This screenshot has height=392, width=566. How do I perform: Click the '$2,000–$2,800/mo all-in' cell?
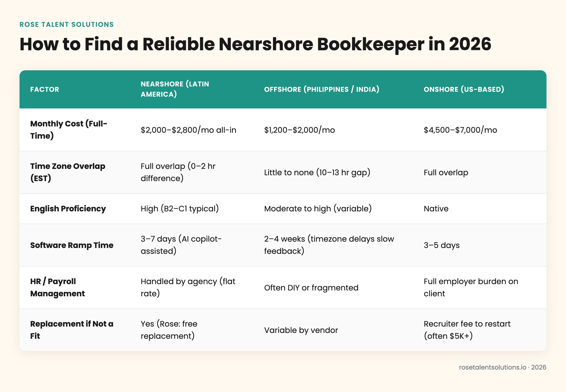(x=189, y=130)
